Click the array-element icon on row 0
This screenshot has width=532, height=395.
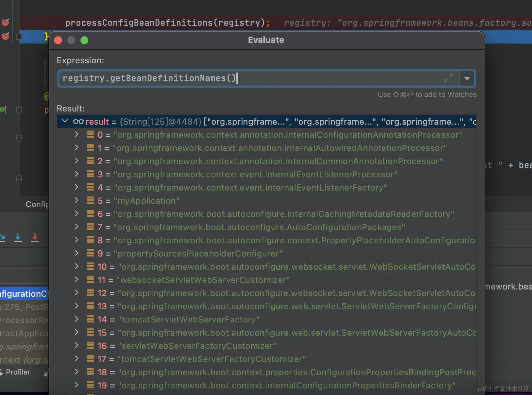90,135
